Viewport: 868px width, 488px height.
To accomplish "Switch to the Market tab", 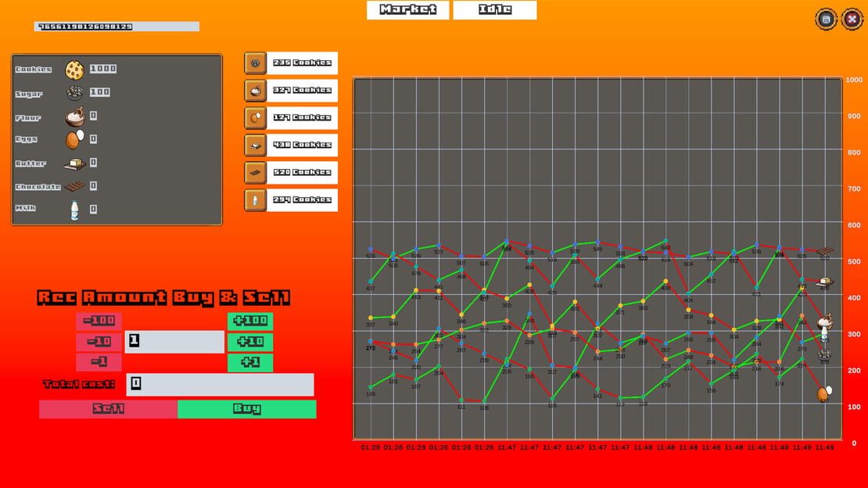I will coord(408,10).
